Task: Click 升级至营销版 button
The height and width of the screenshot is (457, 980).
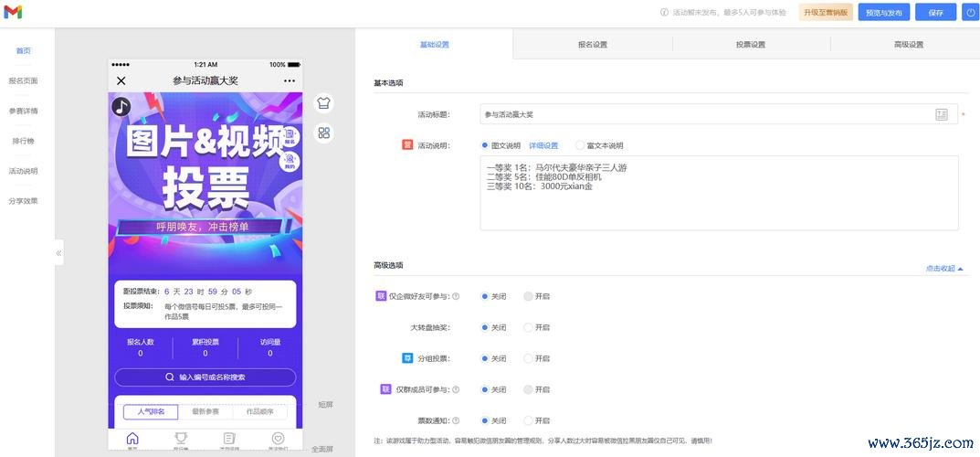Action: click(826, 13)
